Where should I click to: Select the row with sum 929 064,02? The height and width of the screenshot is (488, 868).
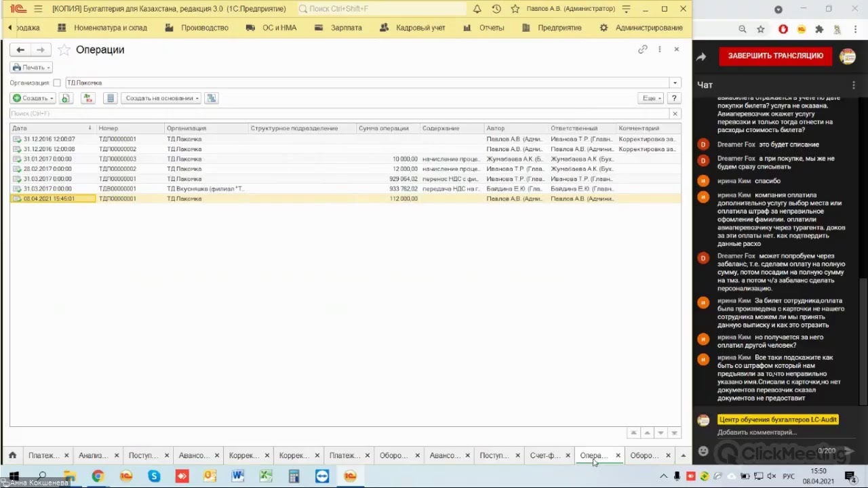345,179
